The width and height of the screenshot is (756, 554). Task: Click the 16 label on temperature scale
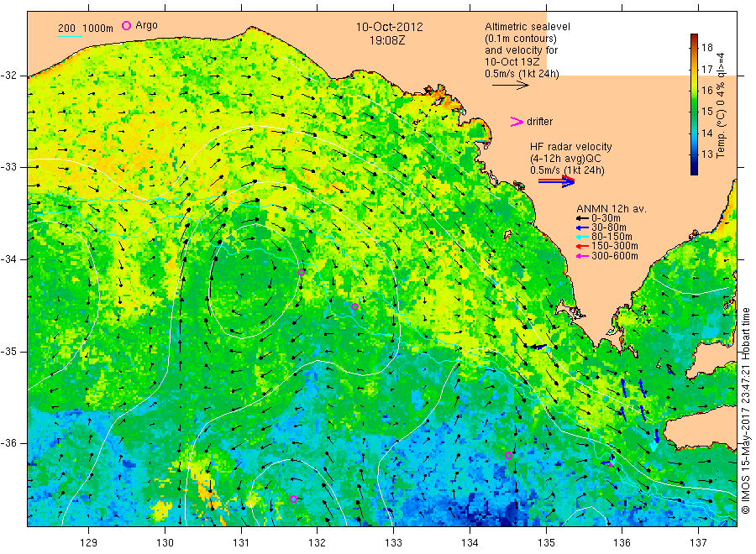point(706,91)
